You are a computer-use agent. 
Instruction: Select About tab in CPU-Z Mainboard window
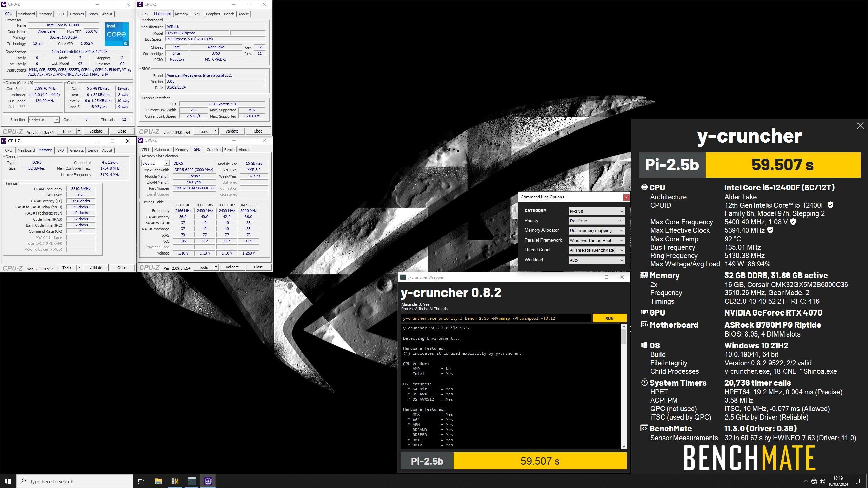click(243, 14)
